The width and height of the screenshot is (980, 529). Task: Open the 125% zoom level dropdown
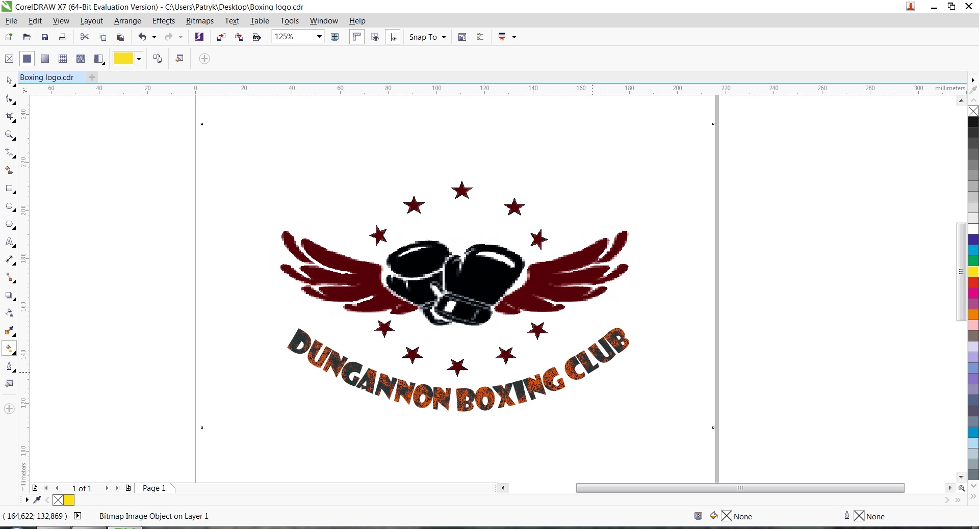(x=319, y=37)
